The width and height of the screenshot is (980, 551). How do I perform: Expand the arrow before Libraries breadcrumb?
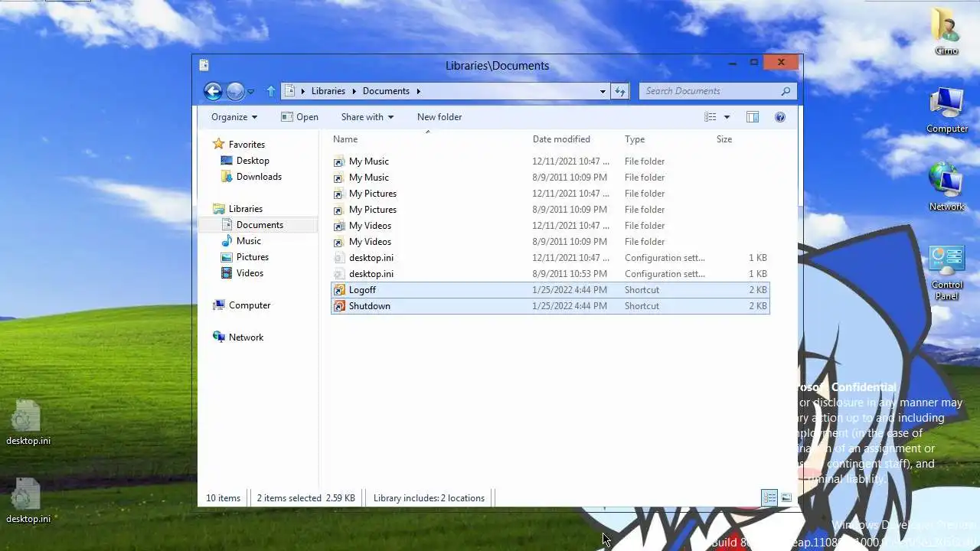303,91
